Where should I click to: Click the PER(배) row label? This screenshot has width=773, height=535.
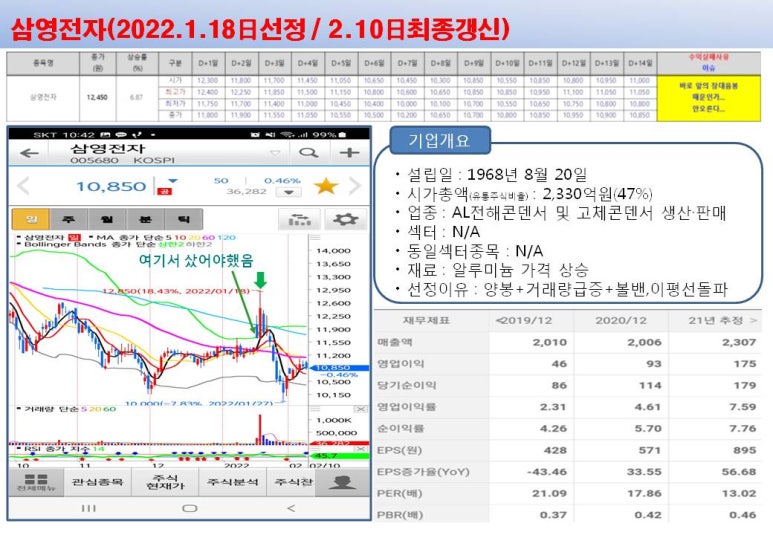[400, 494]
